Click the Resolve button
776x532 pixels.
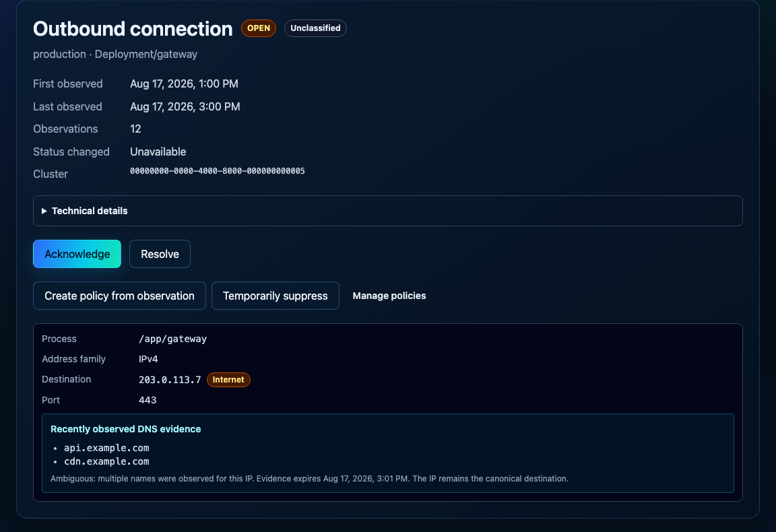tap(160, 254)
